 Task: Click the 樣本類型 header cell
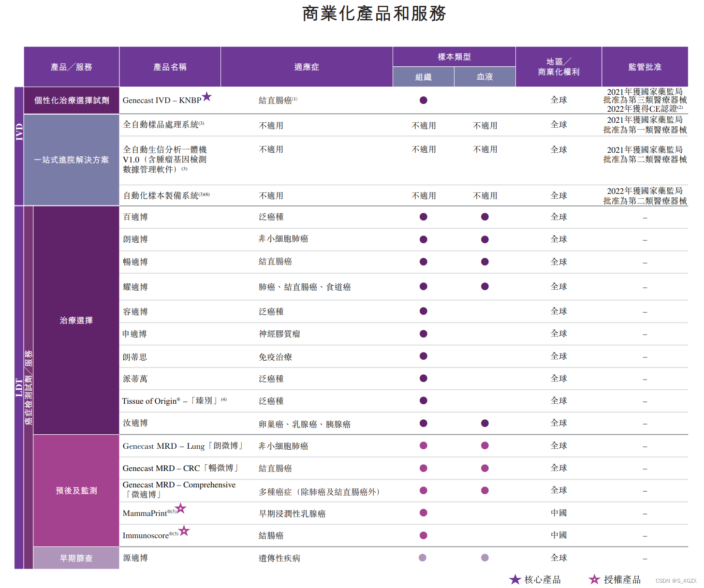pyautogui.click(x=454, y=57)
